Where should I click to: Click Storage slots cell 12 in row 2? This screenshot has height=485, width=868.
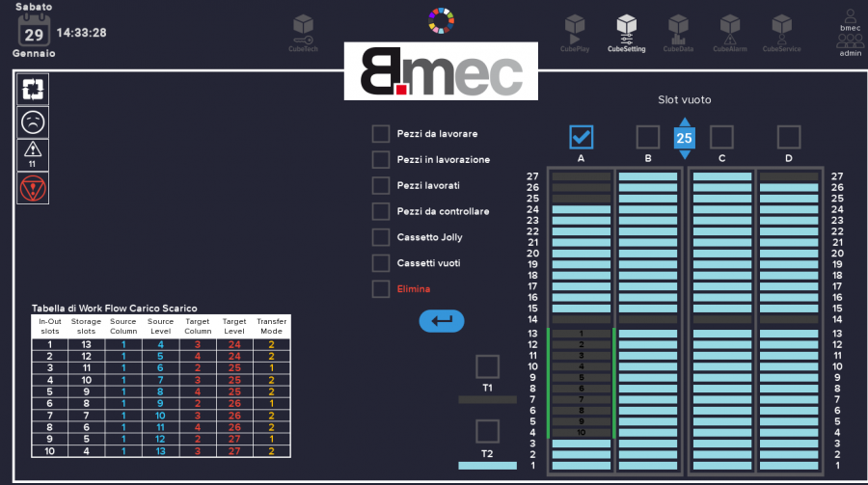(x=87, y=357)
